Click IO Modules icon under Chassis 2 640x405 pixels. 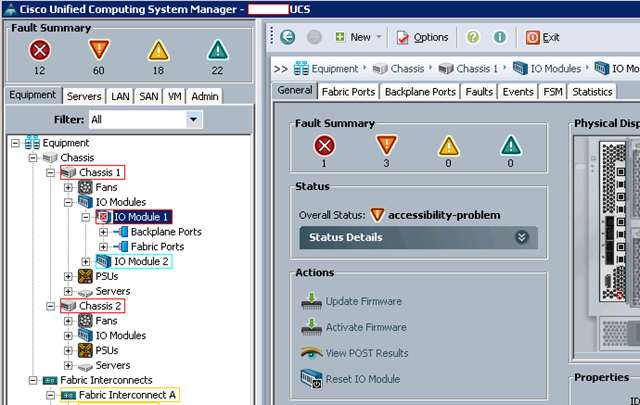pos(85,336)
